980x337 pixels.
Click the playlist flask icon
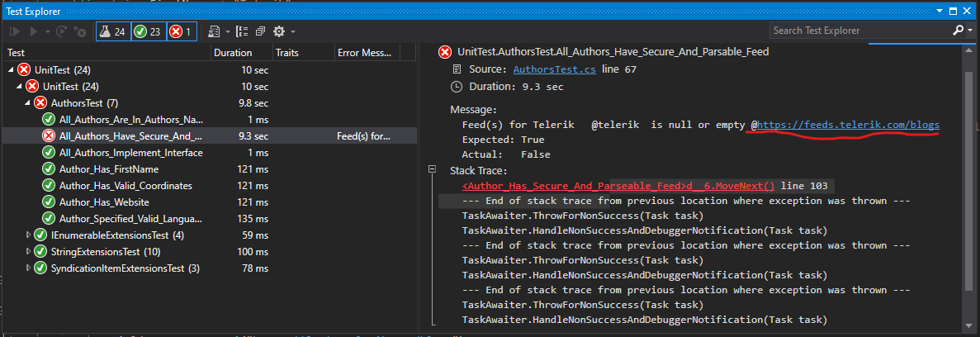213,31
